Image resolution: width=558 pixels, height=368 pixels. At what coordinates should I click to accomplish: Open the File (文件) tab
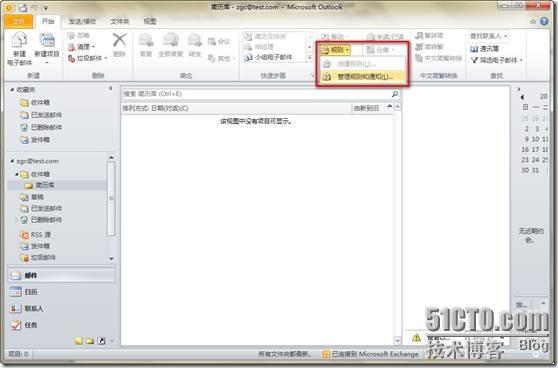[18, 21]
